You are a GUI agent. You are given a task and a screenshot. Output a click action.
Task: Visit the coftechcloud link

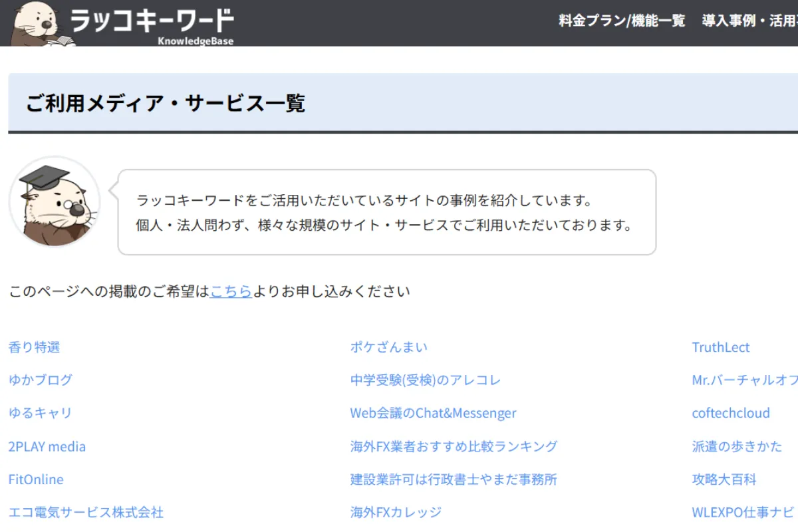tap(731, 413)
